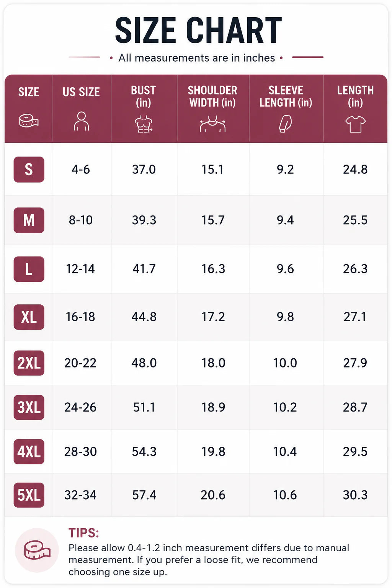The height and width of the screenshot is (588, 392).
Task: Click the TIPS heading
Action: click(84, 533)
